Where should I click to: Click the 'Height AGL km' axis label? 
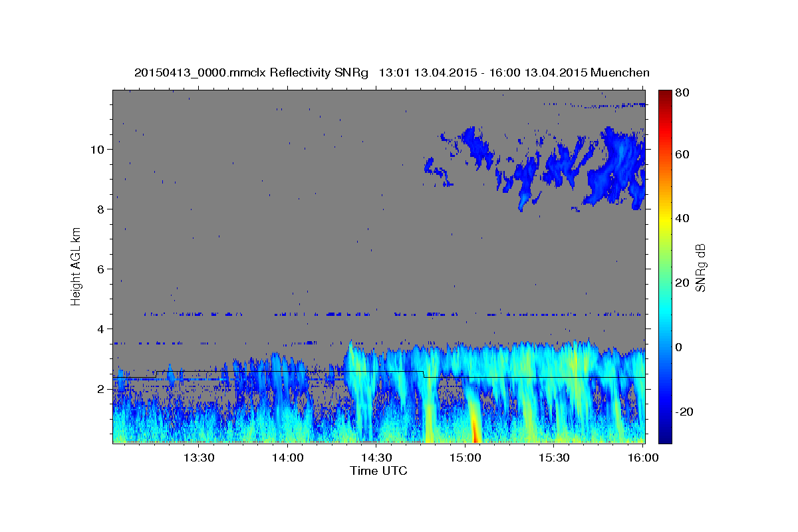click(77, 267)
